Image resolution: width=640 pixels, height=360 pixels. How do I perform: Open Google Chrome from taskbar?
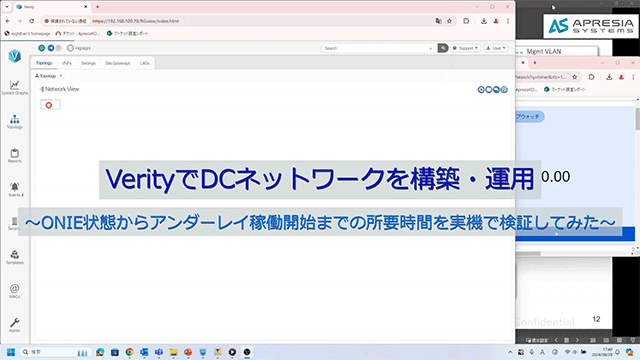tap(129, 352)
